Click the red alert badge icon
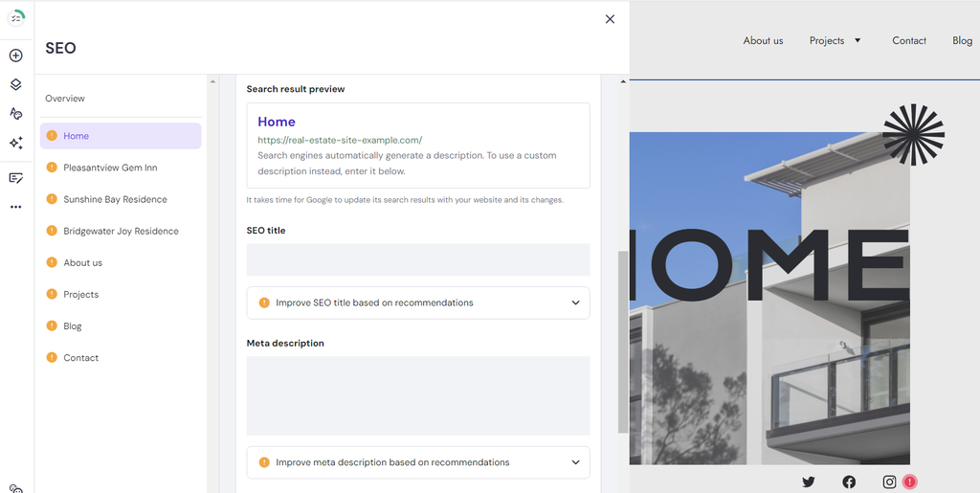This screenshot has width=980, height=493. (x=910, y=482)
